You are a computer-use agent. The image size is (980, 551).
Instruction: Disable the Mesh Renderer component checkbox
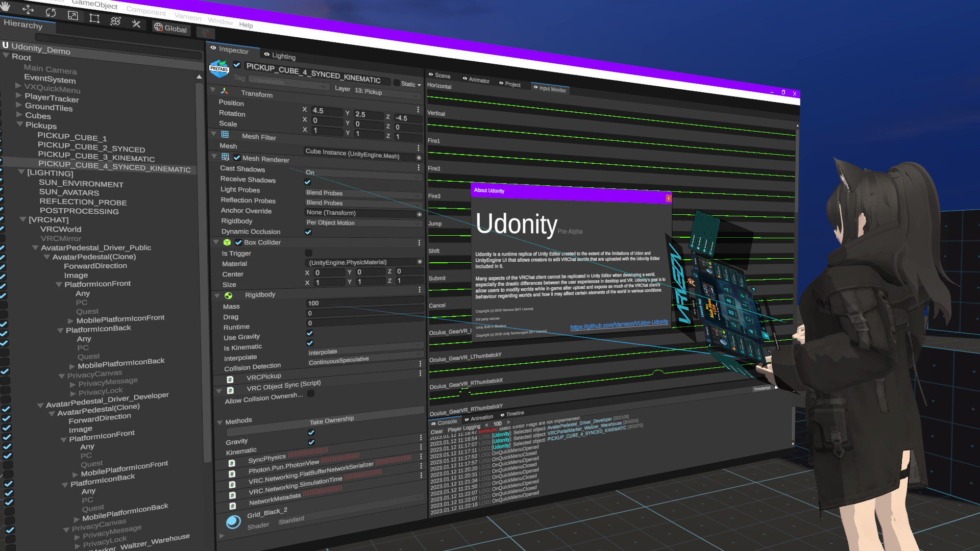pyautogui.click(x=237, y=158)
